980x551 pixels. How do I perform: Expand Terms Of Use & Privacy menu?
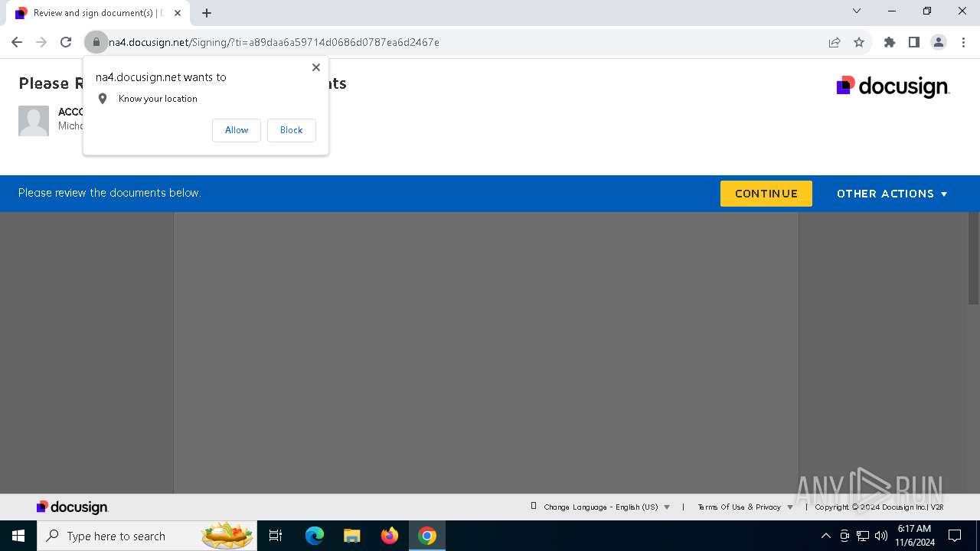[x=745, y=507]
